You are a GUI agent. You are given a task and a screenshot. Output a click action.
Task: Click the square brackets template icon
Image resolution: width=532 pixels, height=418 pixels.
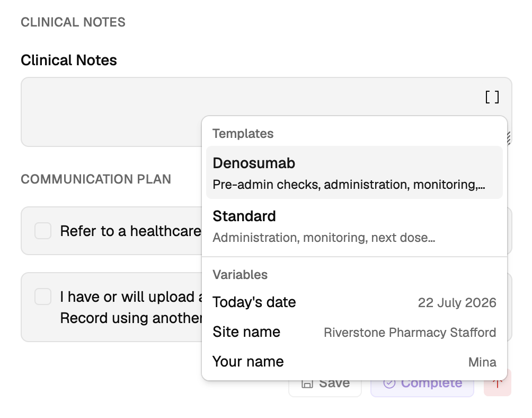pyautogui.click(x=492, y=97)
